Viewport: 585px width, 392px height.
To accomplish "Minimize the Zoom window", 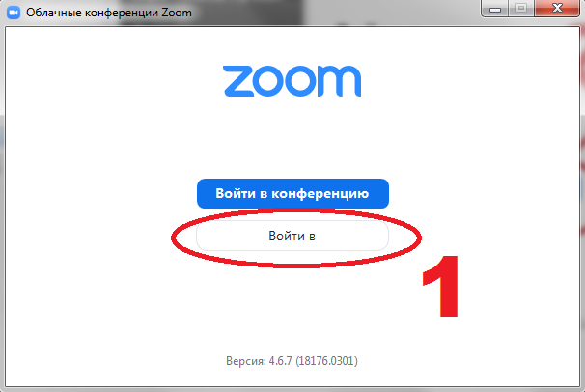I will tap(495, 8).
